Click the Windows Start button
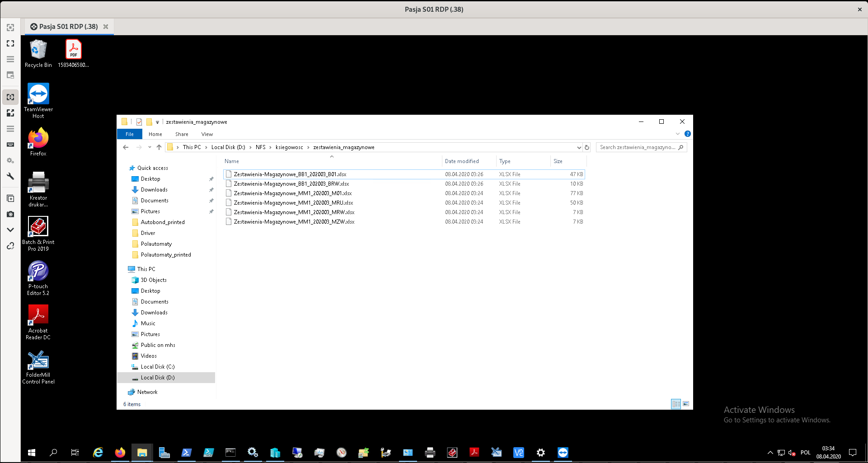This screenshot has height=463, width=868. pyautogui.click(x=32, y=452)
